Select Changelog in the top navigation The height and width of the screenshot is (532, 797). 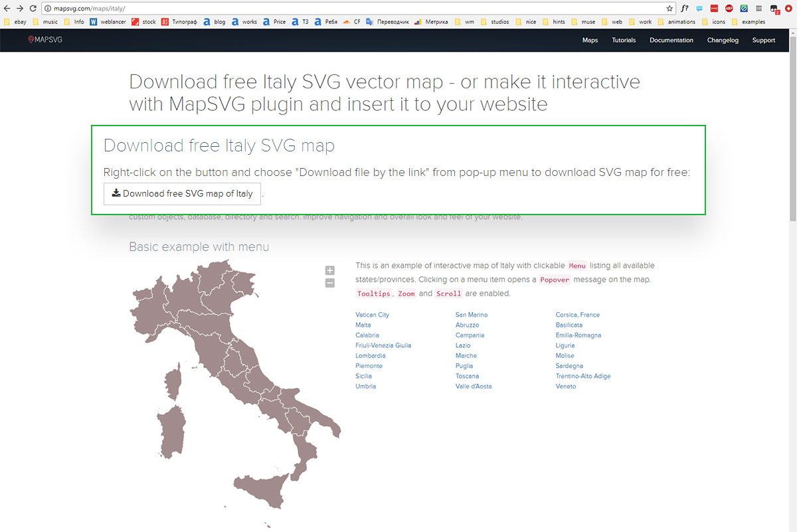(723, 40)
